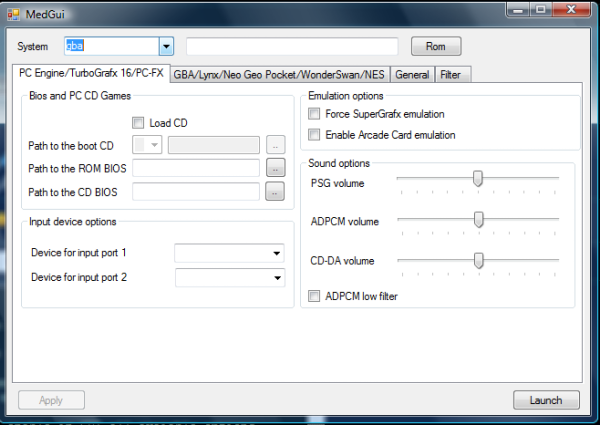Screen dimensions: 600x425
Task: Browse for the ROM BIOS path
Action: [x=276, y=168]
